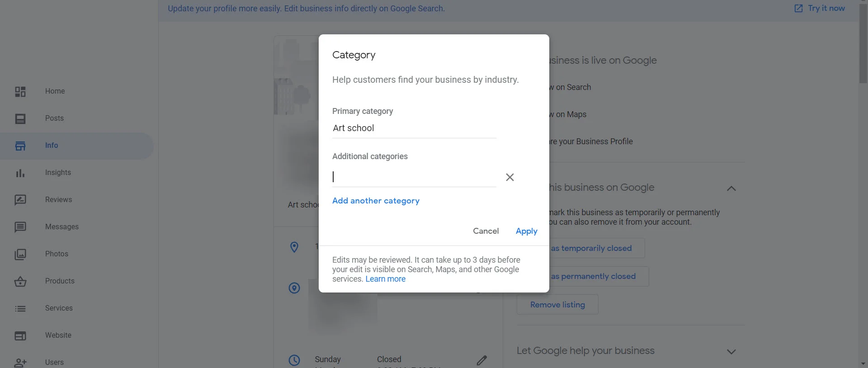This screenshot has height=368, width=868.
Task: Click the 'your Business Profile' share row
Action: click(591, 142)
